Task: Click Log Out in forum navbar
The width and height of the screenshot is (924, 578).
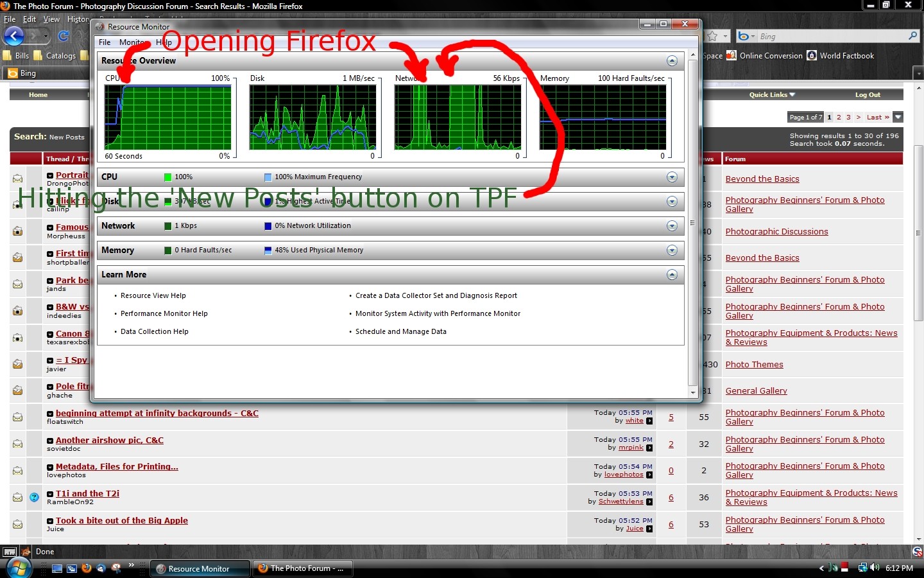Action: [x=868, y=95]
